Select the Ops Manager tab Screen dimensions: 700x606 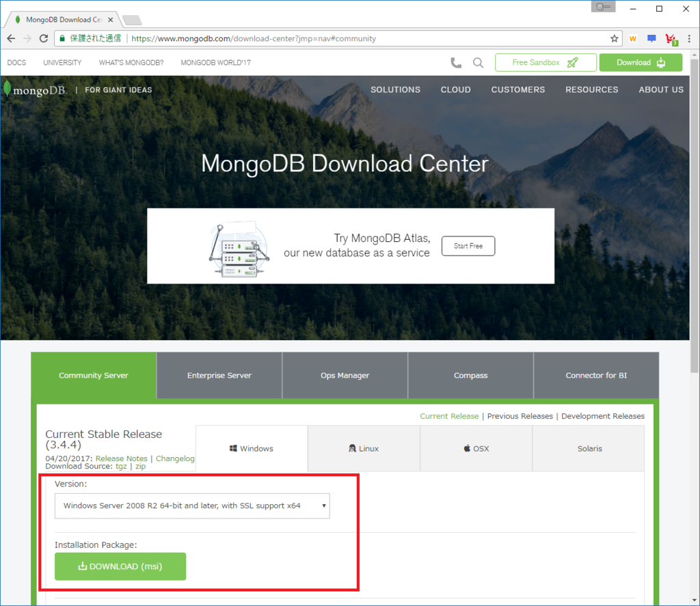[345, 375]
